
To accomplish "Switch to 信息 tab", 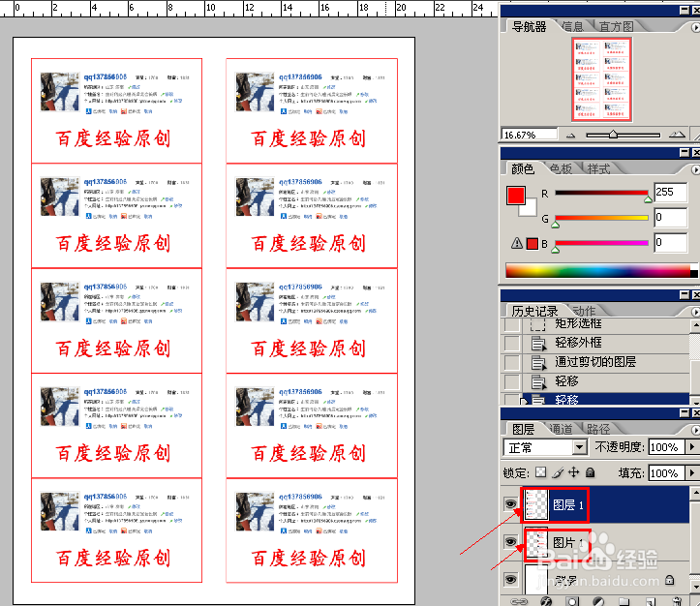I will pos(572,27).
